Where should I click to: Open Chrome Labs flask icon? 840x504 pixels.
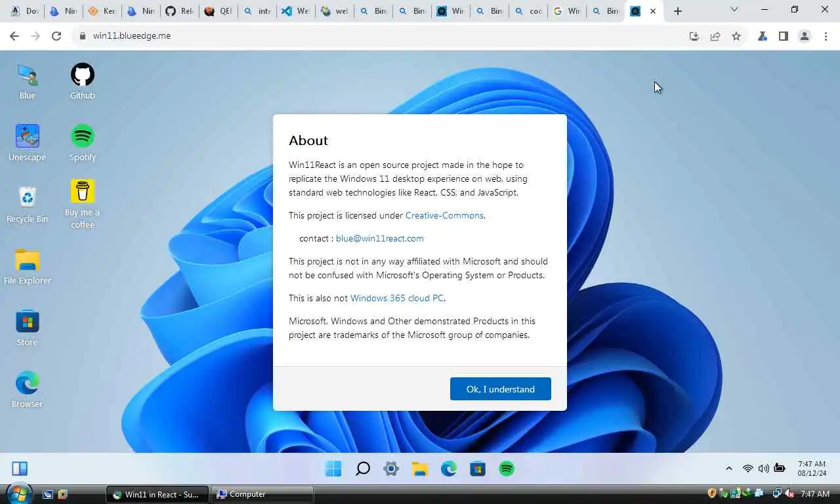click(x=763, y=36)
